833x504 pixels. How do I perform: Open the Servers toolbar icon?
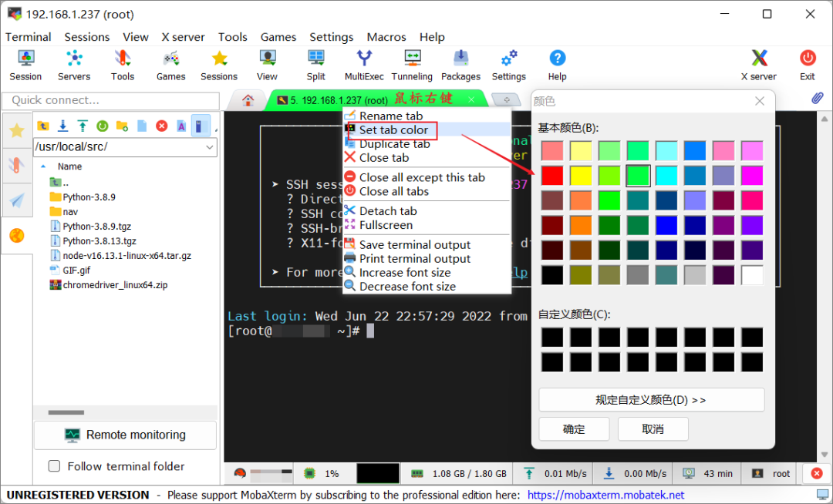coord(74,66)
